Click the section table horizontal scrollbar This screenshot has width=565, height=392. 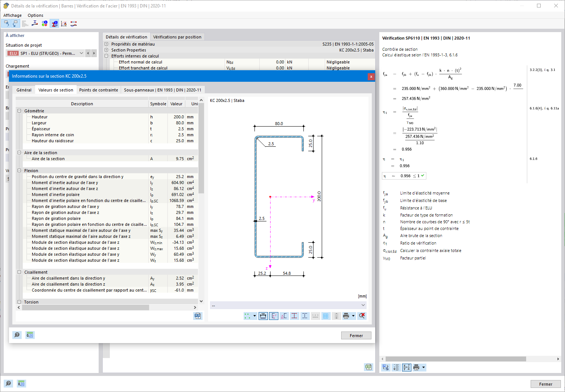pos(86,307)
